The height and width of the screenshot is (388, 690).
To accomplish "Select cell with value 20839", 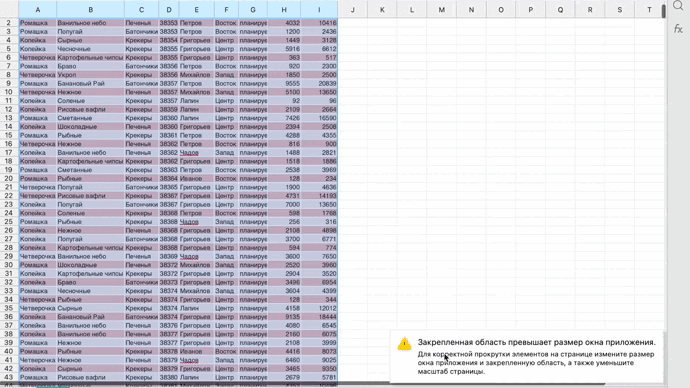I will pyautogui.click(x=319, y=83).
